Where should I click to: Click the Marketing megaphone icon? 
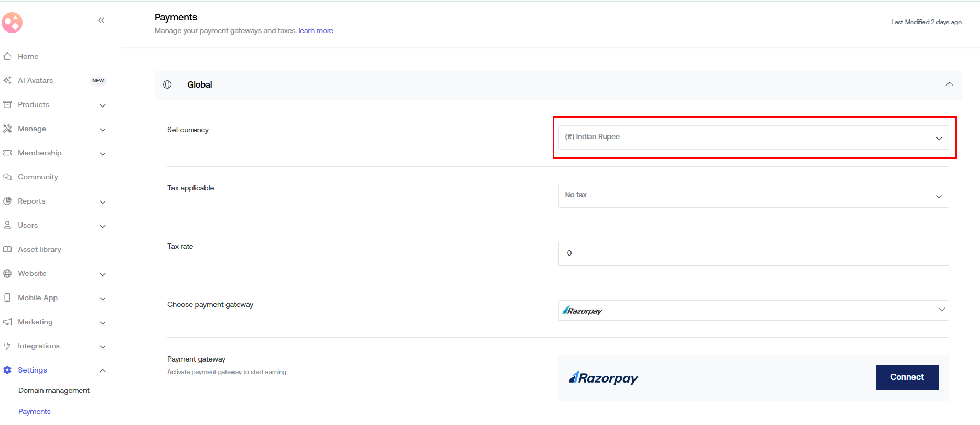pyautogui.click(x=7, y=322)
